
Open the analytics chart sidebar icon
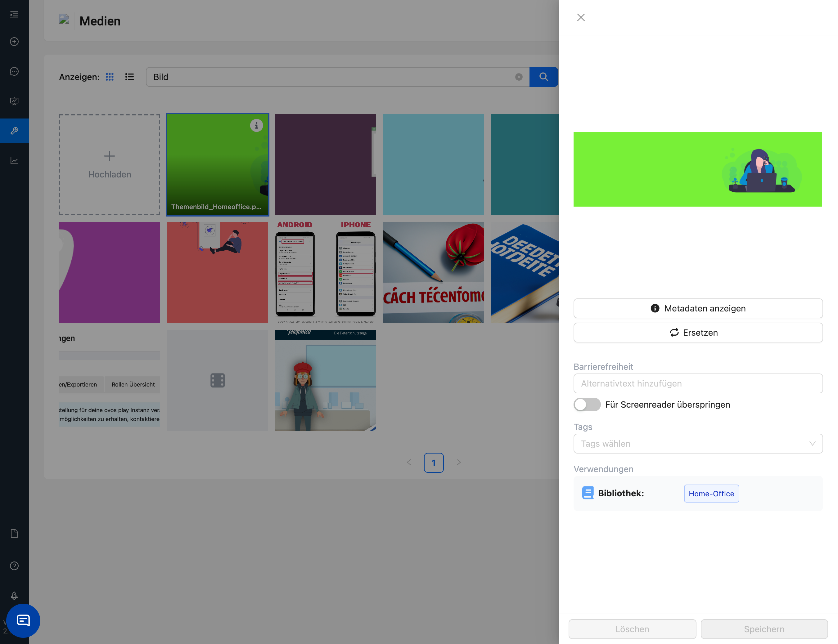click(x=14, y=161)
